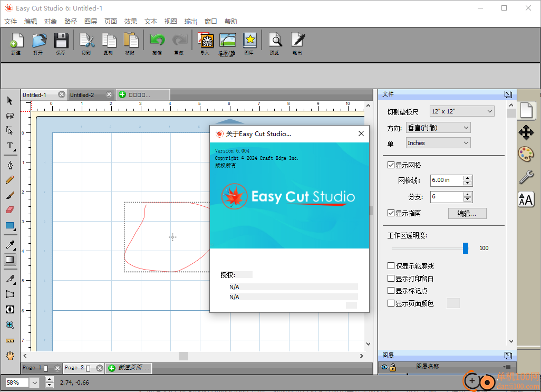Click the 工作区透明度 slider handle
Viewport: 541px width, 392px height.
pos(466,248)
